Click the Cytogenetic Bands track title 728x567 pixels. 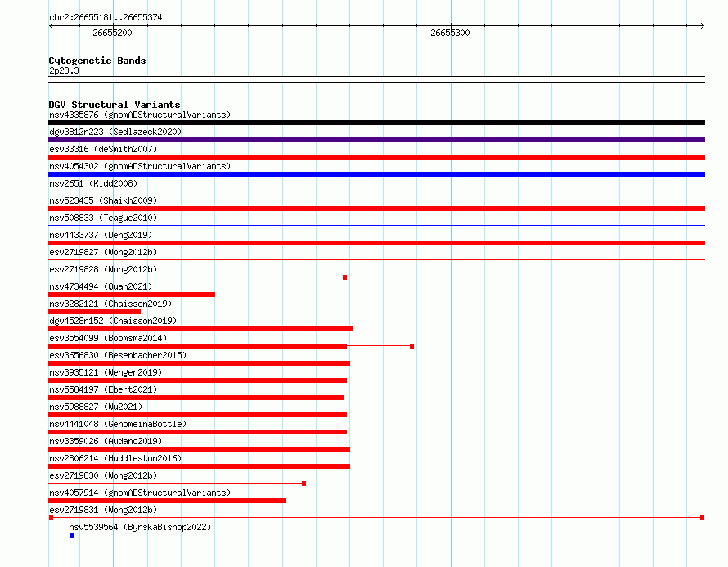coord(97,61)
